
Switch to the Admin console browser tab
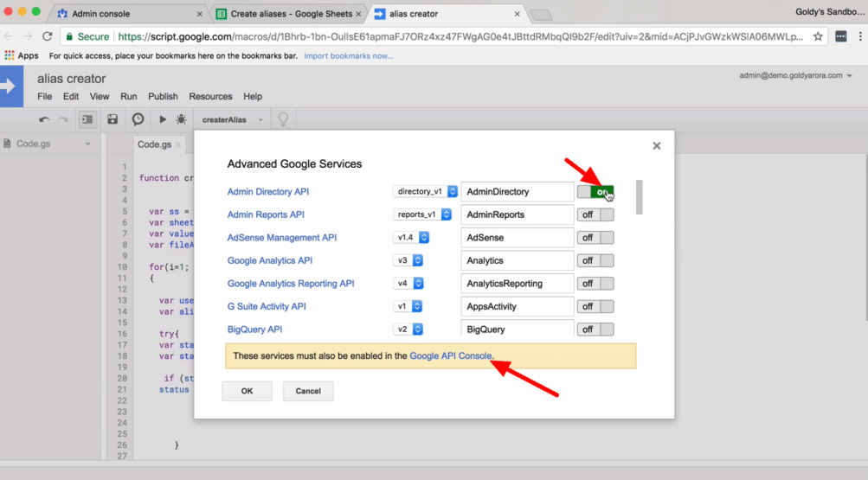(129, 14)
